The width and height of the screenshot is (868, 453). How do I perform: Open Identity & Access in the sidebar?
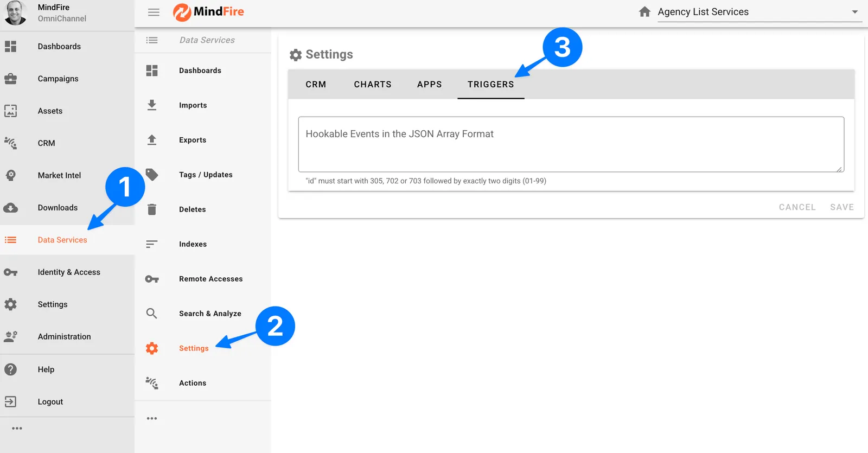[69, 272]
